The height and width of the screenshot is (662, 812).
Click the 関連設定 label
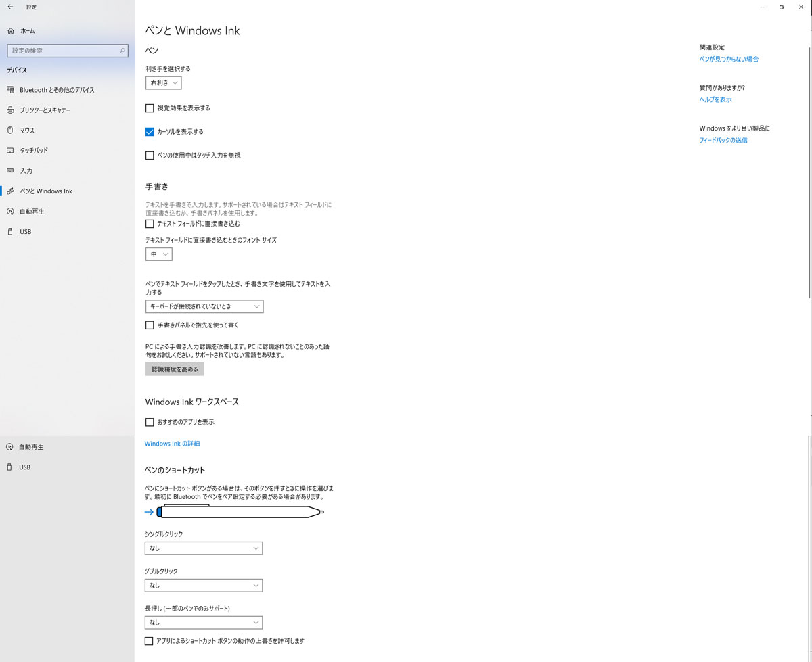[x=712, y=47]
